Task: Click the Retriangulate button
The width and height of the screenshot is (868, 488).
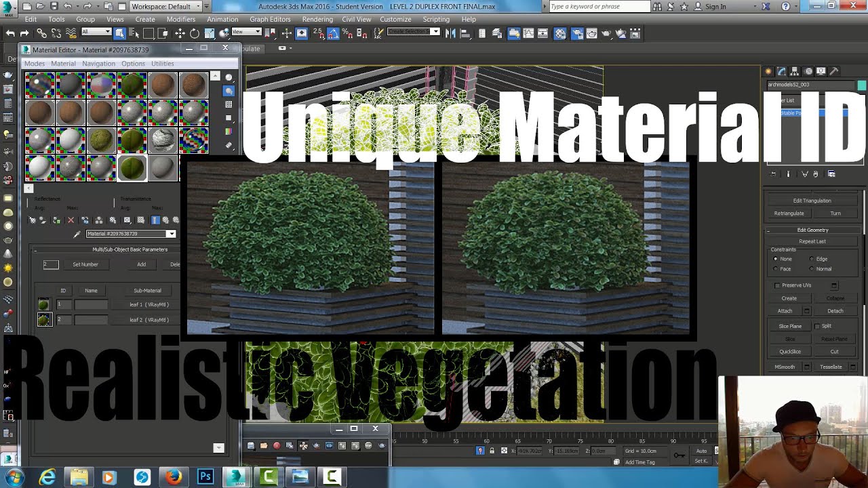Action: 789,213
